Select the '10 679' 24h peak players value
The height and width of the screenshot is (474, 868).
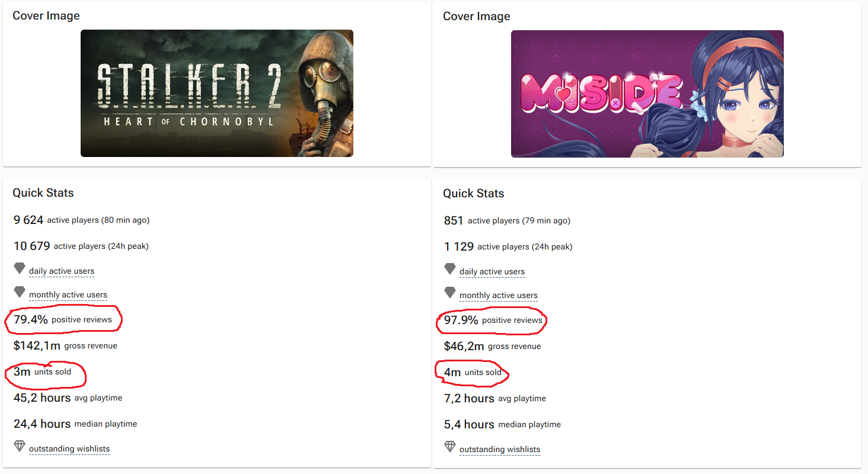click(32, 246)
